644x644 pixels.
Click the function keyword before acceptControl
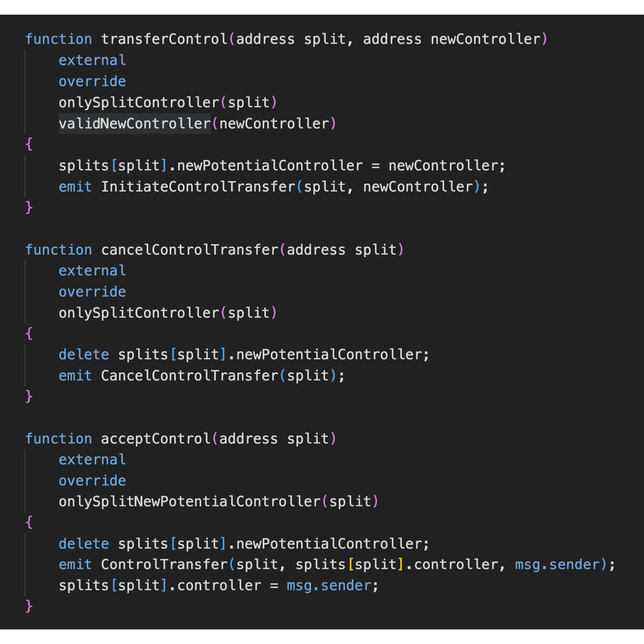tap(59, 439)
